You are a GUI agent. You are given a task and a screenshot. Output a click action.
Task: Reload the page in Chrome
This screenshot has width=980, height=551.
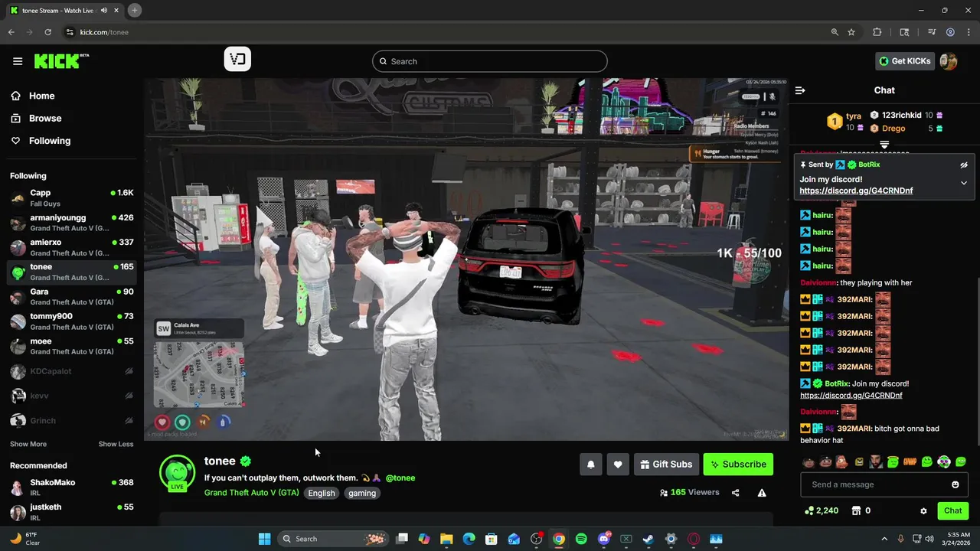pyautogui.click(x=48, y=32)
